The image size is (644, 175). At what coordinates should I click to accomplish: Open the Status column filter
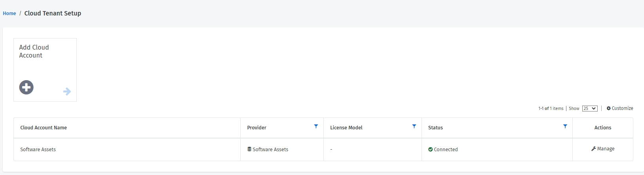click(565, 126)
